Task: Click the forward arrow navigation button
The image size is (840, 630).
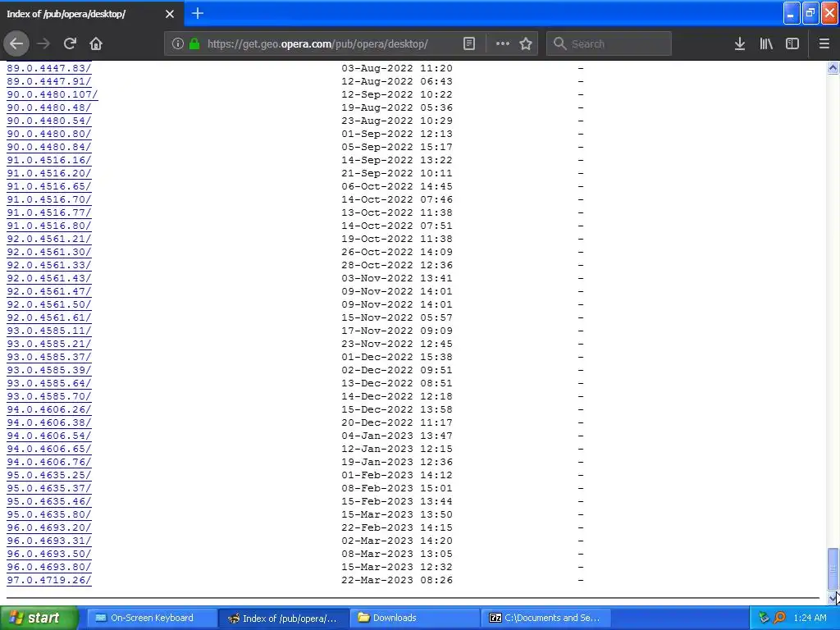Action: point(44,44)
